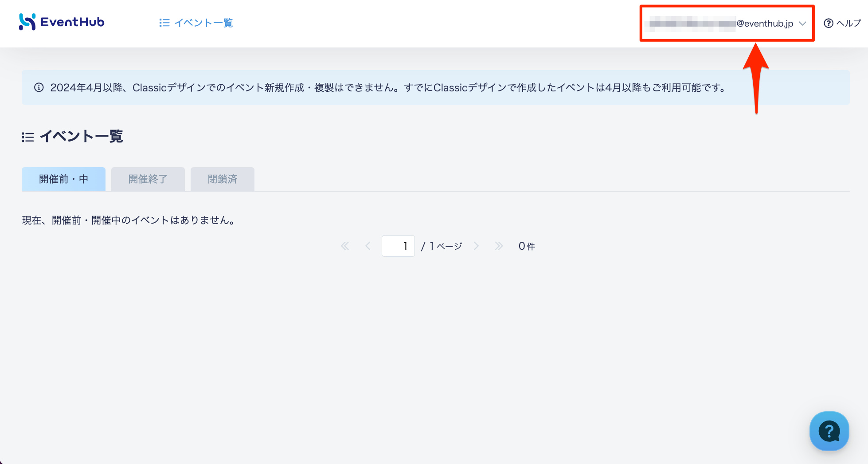This screenshot has height=464, width=868.
Task: Click the info icon in the Classic notice
Action: pos(39,87)
